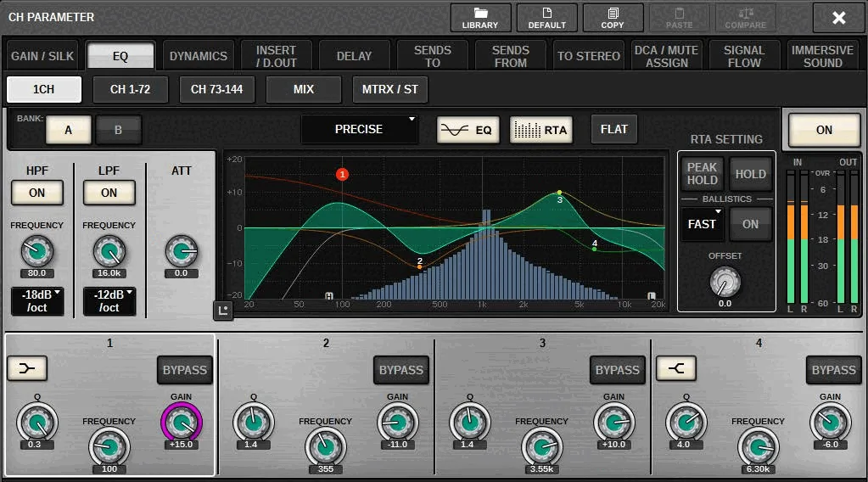Open the SENDS TO tab
The width and height of the screenshot is (868, 482).
point(433,57)
